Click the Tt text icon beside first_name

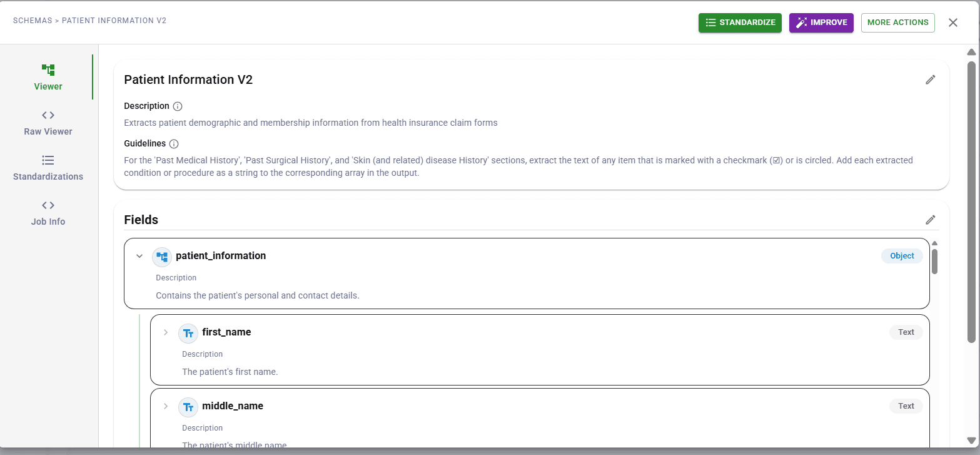tap(188, 333)
